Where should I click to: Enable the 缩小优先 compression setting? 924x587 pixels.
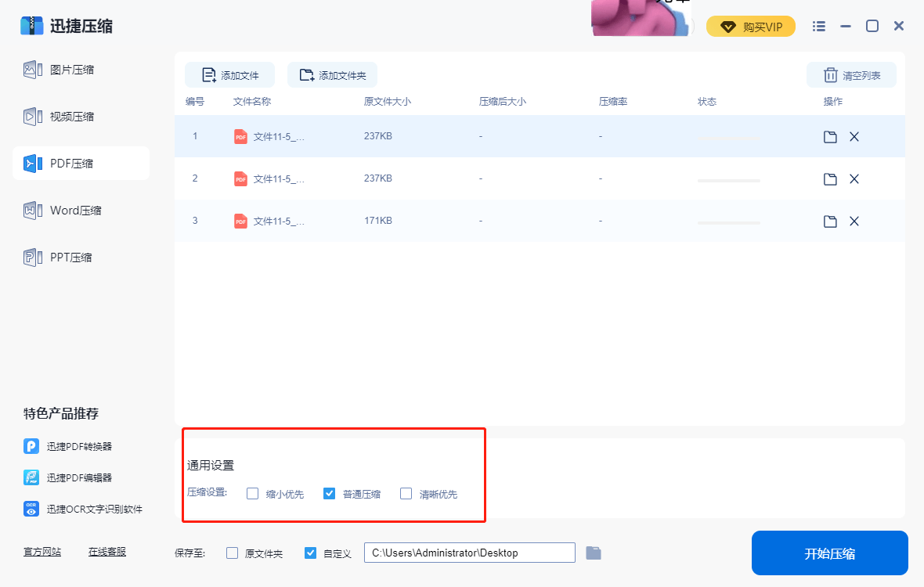pyautogui.click(x=252, y=493)
